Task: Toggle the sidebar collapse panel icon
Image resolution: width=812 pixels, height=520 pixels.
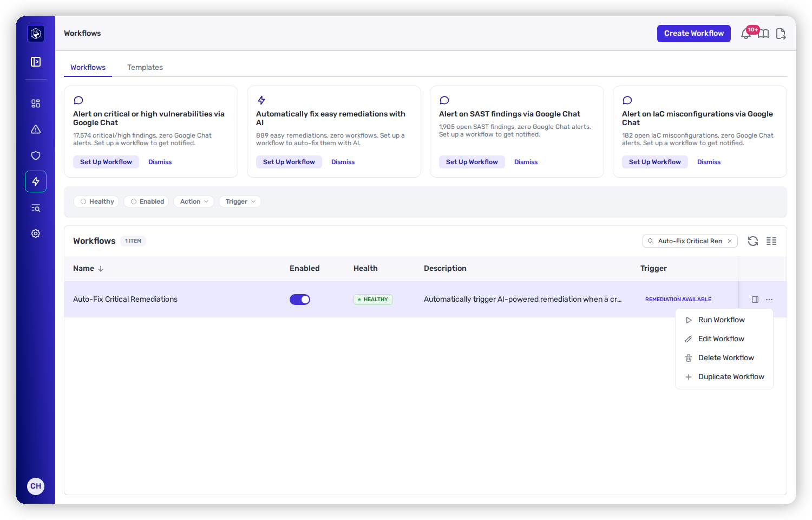Action: 36,62
